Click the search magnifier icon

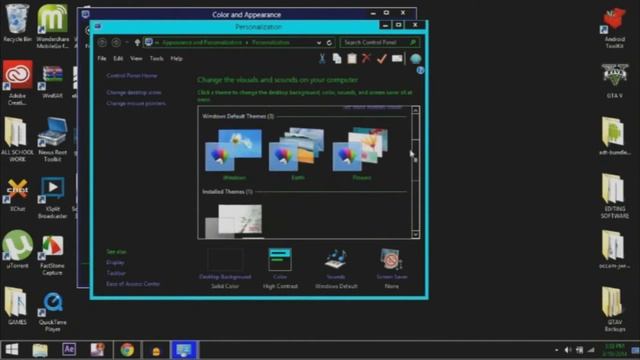(x=413, y=42)
